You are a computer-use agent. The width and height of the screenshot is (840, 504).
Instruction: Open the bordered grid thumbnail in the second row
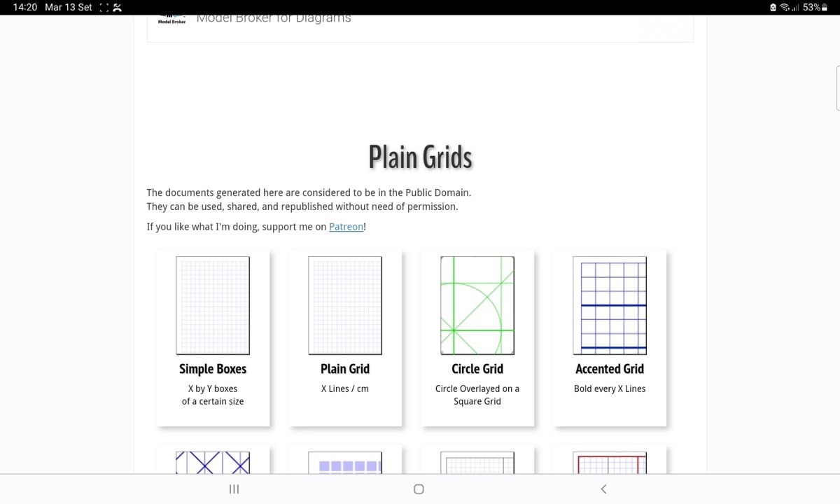click(x=477, y=462)
